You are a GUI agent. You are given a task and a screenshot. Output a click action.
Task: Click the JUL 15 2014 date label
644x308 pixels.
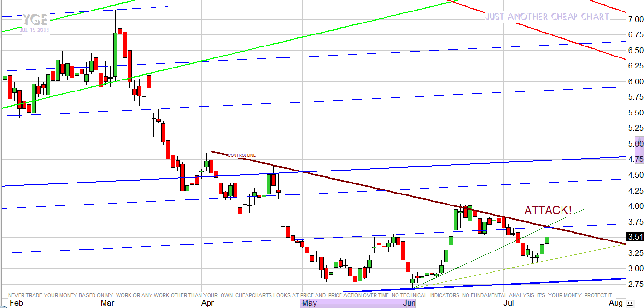[x=34, y=30]
